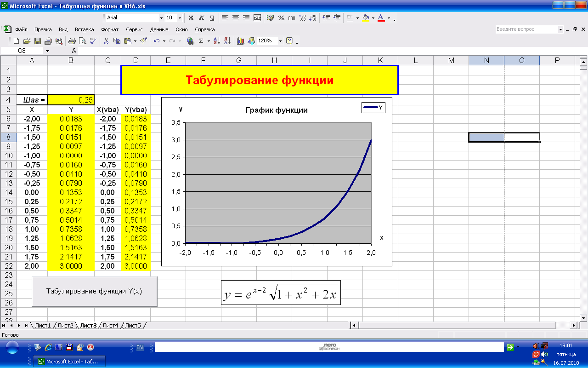Viewport: 588px width, 368px height.
Task: Decrease decimal places
Action: (313, 18)
